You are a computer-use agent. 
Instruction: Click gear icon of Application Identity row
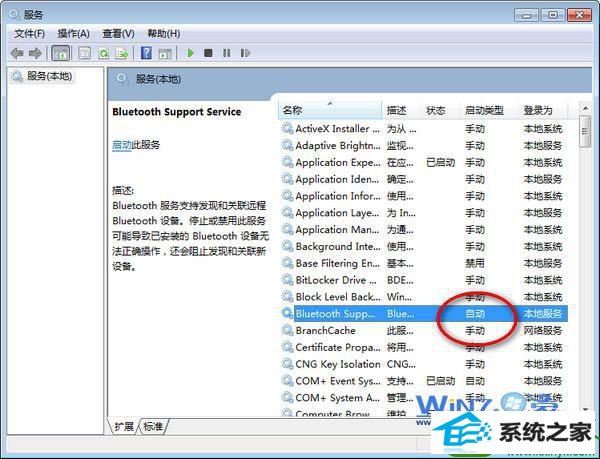pos(287,179)
